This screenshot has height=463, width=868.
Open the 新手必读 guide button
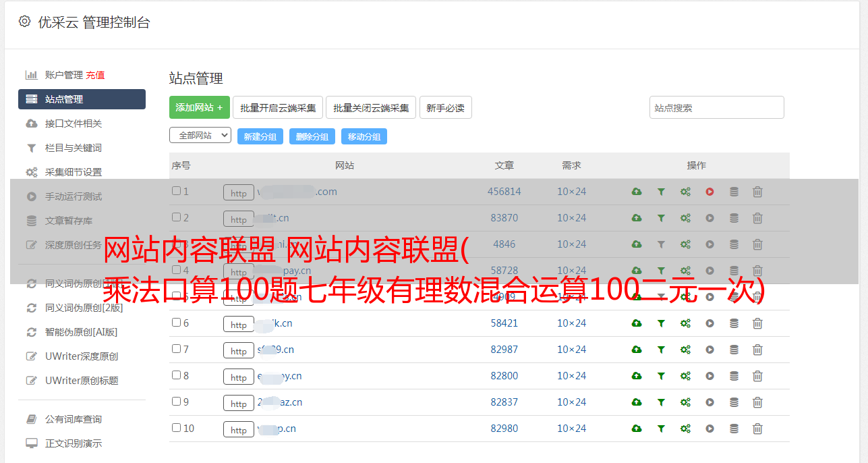(445, 107)
